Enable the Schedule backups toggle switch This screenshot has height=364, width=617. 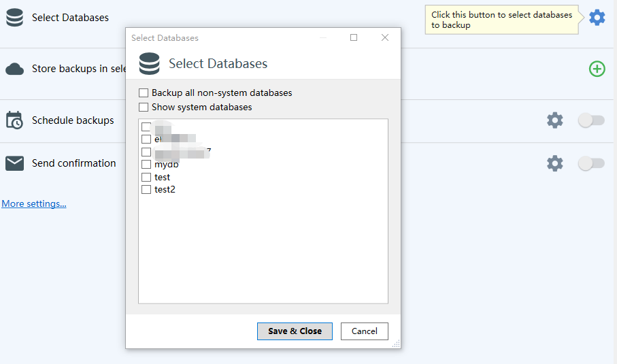tap(590, 120)
